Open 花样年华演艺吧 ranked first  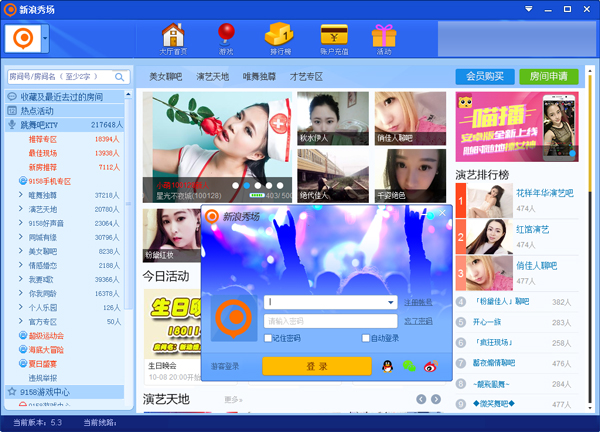point(545,193)
